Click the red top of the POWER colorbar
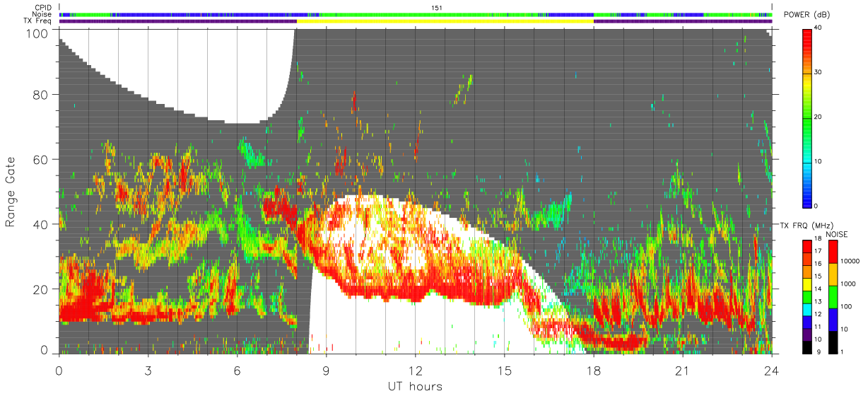This screenshot has width=868, height=401. [x=807, y=35]
